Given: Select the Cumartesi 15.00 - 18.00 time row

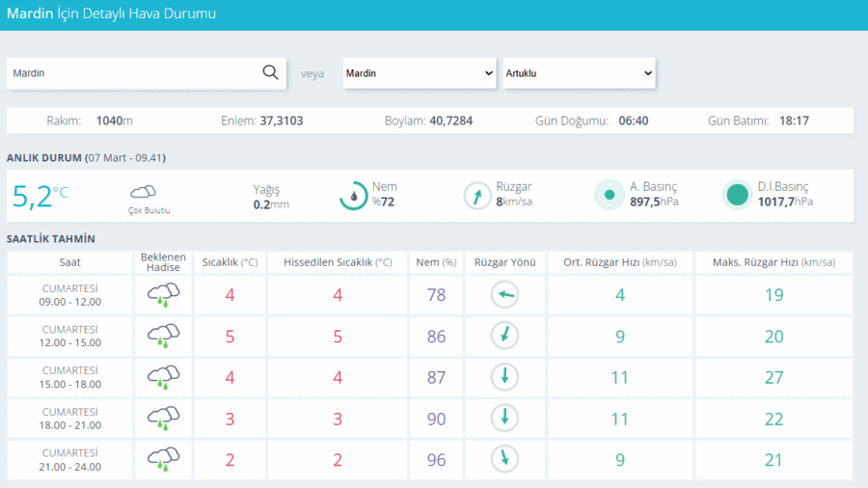Looking at the screenshot, I should pyautogui.click(x=429, y=377).
